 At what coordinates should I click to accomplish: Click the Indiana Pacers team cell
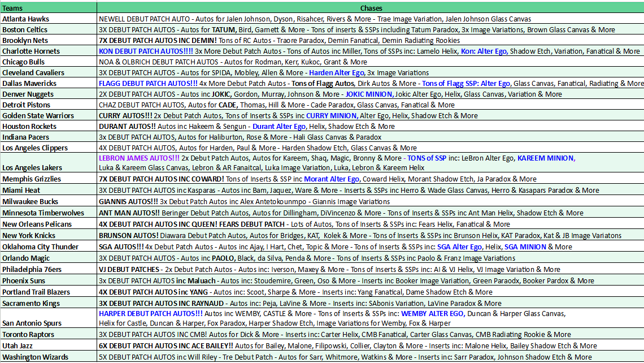click(49, 136)
